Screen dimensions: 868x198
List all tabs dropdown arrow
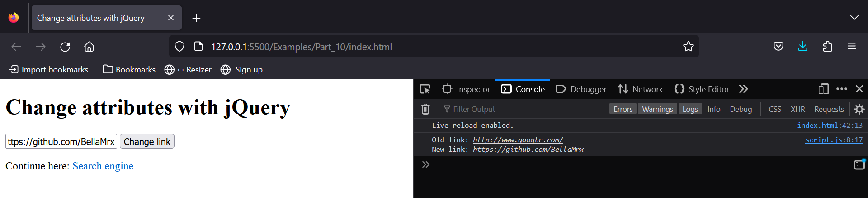tap(854, 18)
